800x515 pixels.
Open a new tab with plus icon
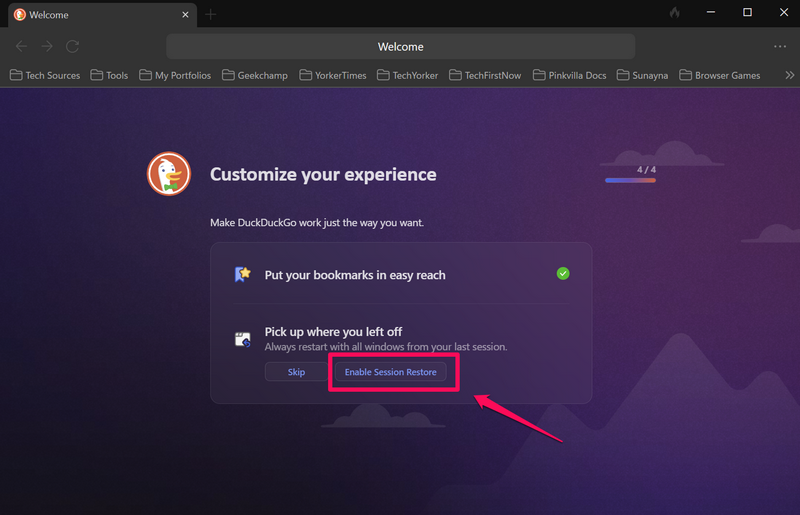[x=211, y=15]
